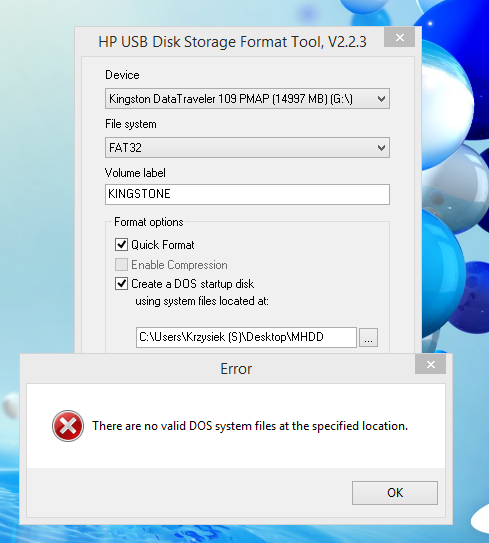
Task: Expand the Device dropdown arrow
Action: click(381, 99)
